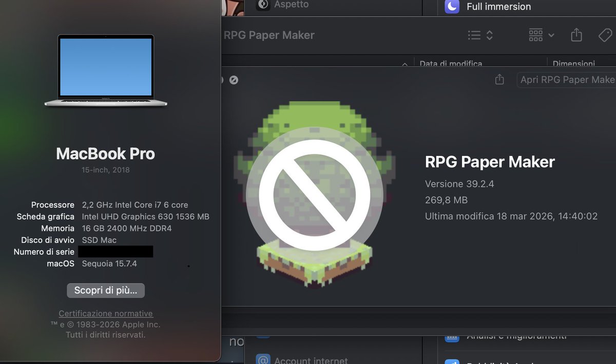The height and width of the screenshot is (364, 616).
Task: Click the 15-inch, 2018 model text
Action: (x=106, y=170)
